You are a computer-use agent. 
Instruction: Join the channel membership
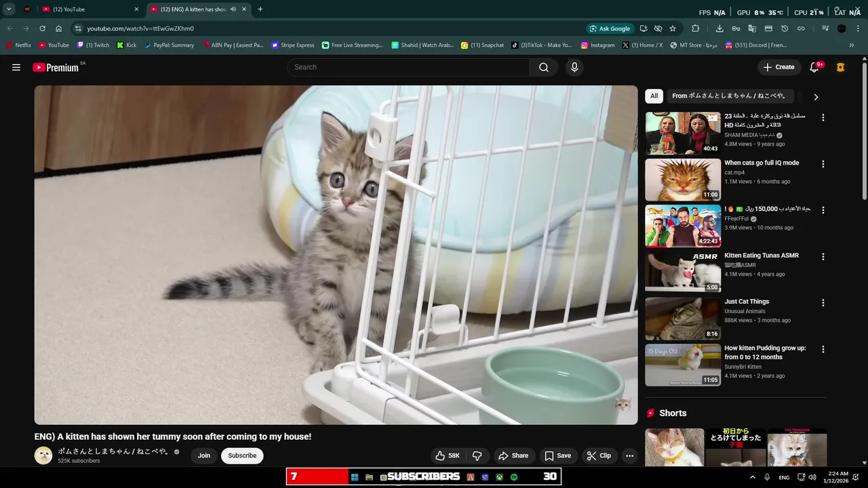click(204, 455)
